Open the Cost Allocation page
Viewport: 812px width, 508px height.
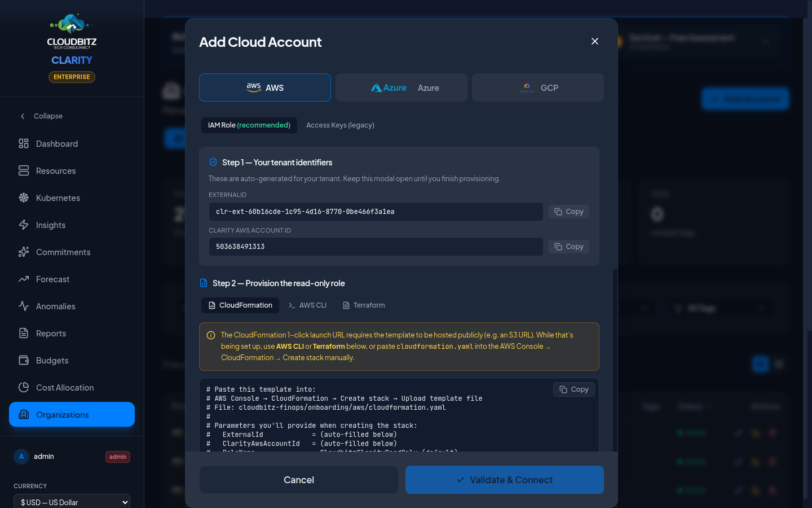72,387
